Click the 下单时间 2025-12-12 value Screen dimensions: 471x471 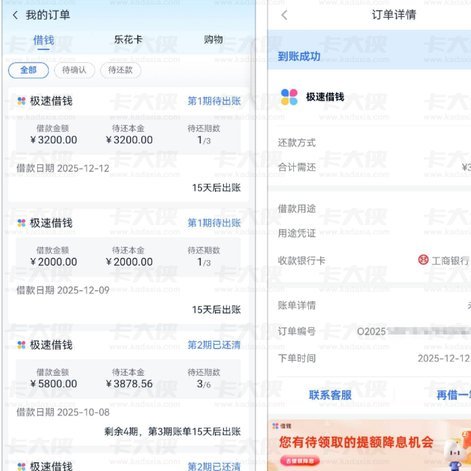coord(444,358)
